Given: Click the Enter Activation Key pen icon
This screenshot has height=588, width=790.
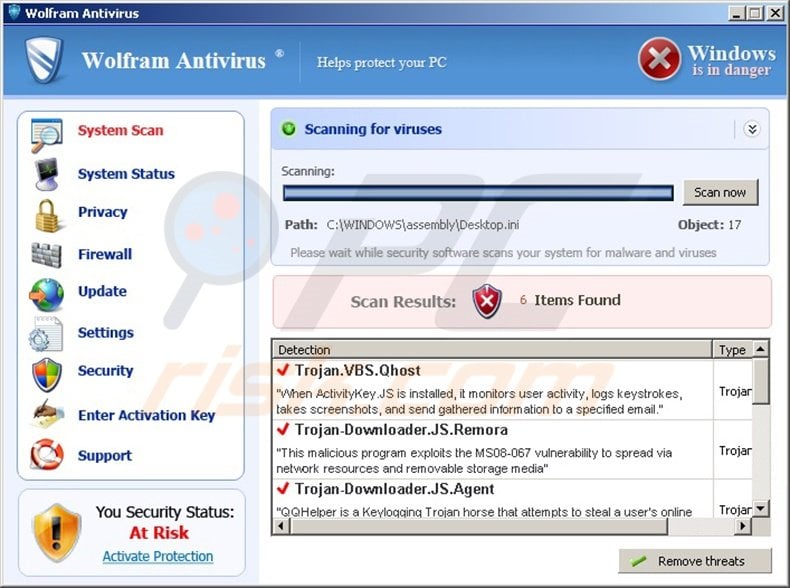Looking at the screenshot, I should coord(48,414).
